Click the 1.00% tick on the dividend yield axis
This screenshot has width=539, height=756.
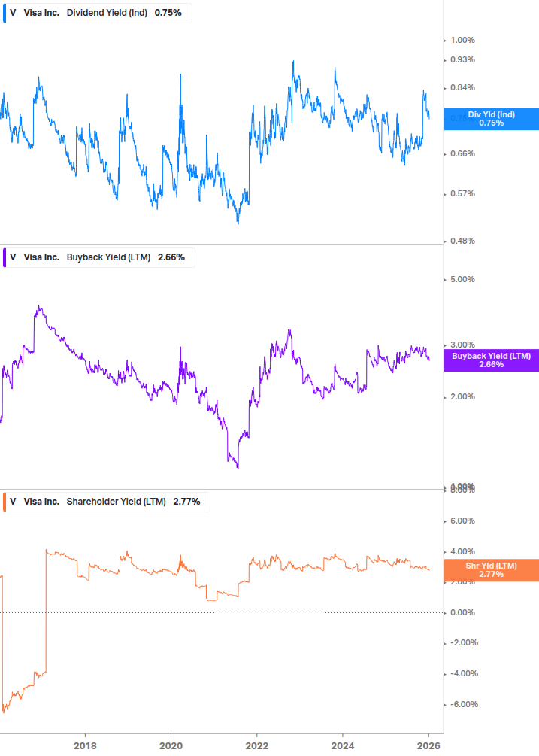pyautogui.click(x=462, y=40)
